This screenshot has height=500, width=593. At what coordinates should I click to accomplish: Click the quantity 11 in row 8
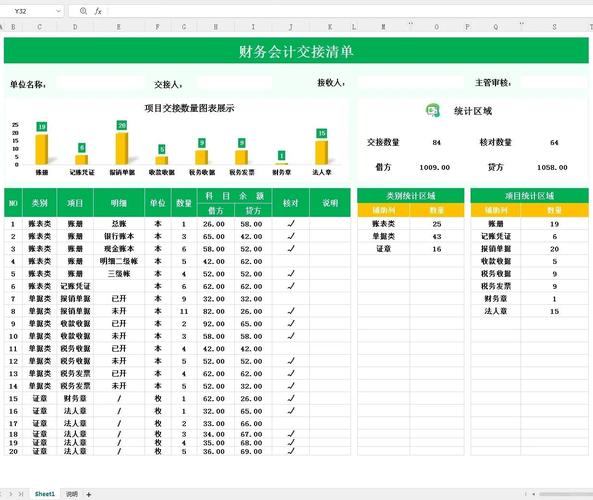click(x=184, y=311)
